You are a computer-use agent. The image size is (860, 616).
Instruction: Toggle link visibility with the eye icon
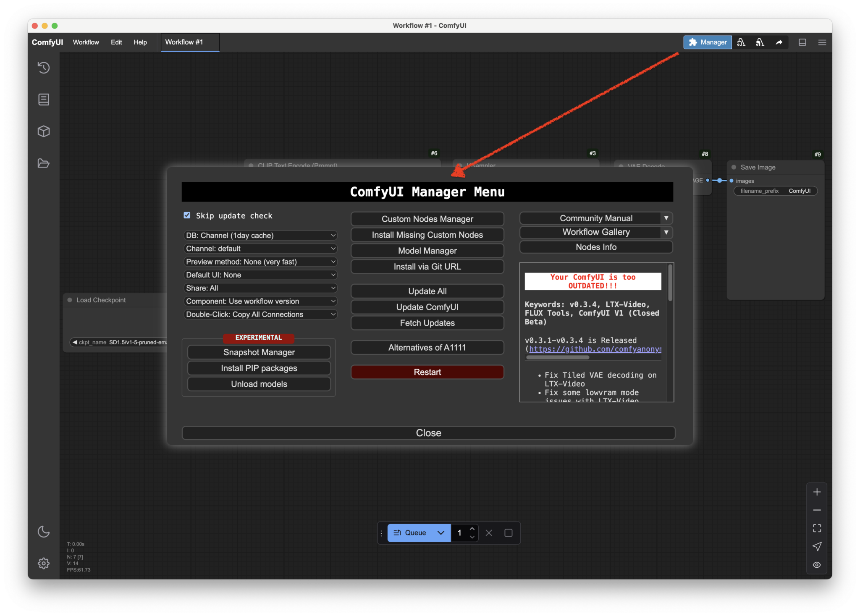[x=817, y=564]
